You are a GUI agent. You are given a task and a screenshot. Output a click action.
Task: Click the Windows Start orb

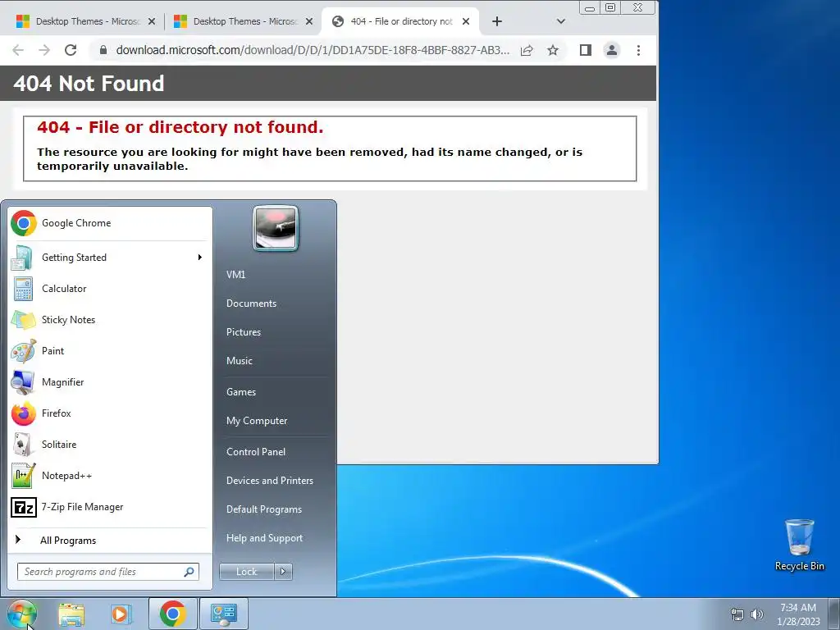[x=22, y=614]
